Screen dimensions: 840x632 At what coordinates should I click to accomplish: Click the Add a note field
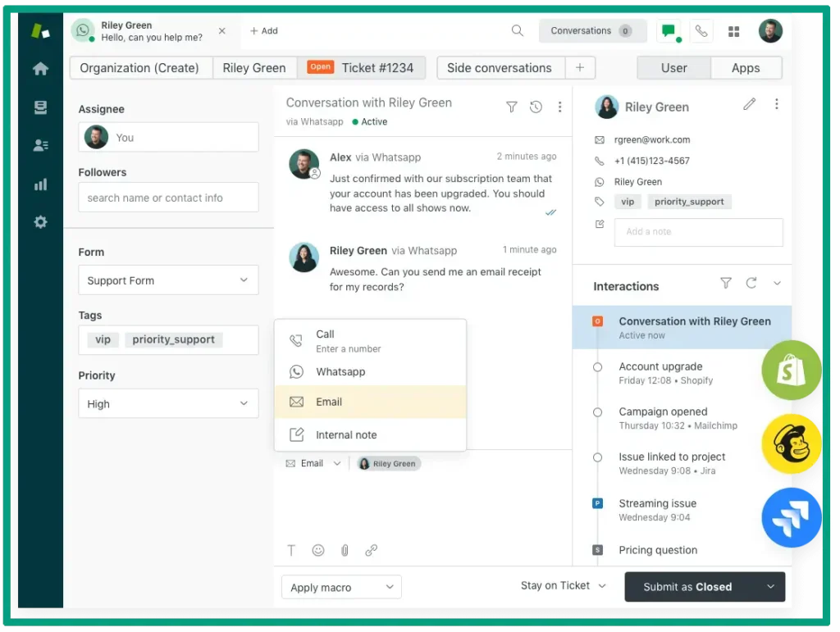[x=697, y=232]
